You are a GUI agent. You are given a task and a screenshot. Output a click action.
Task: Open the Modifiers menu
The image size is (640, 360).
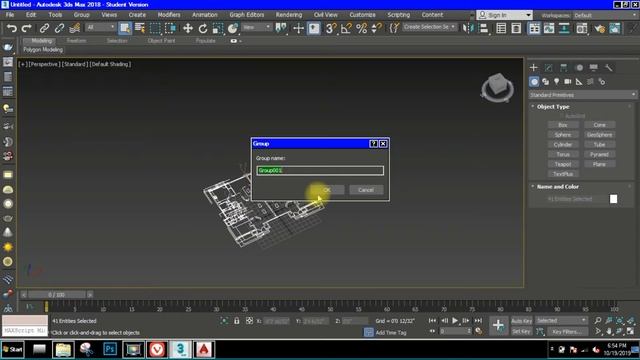pyautogui.click(x=169, y=15)
